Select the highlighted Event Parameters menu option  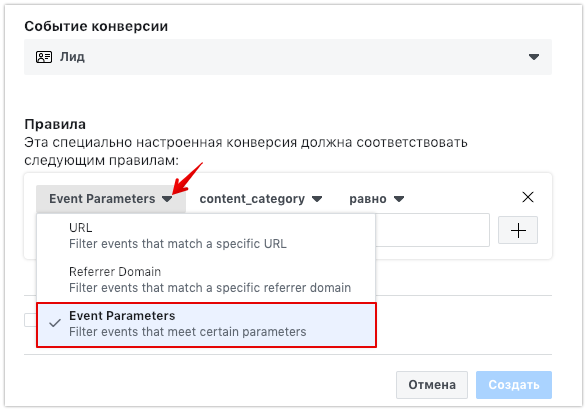point(206,324)
